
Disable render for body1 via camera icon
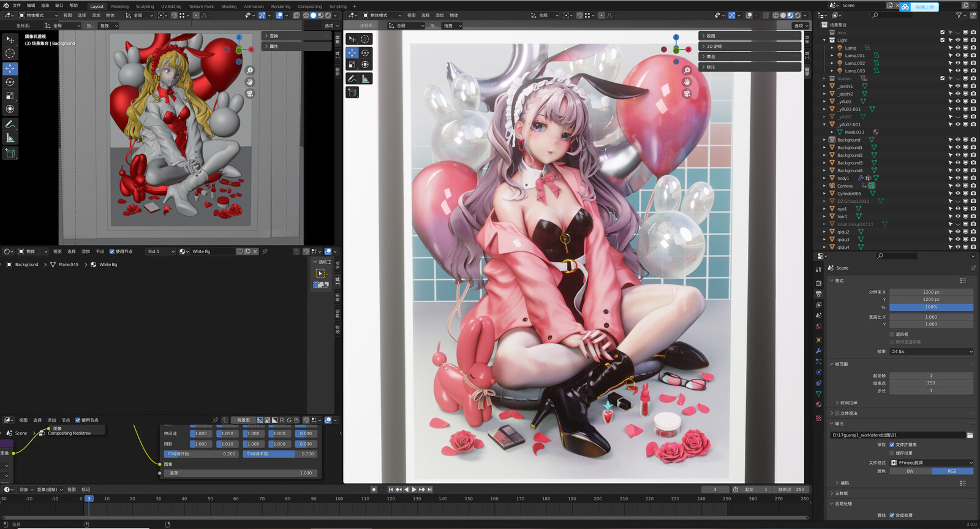973,178
